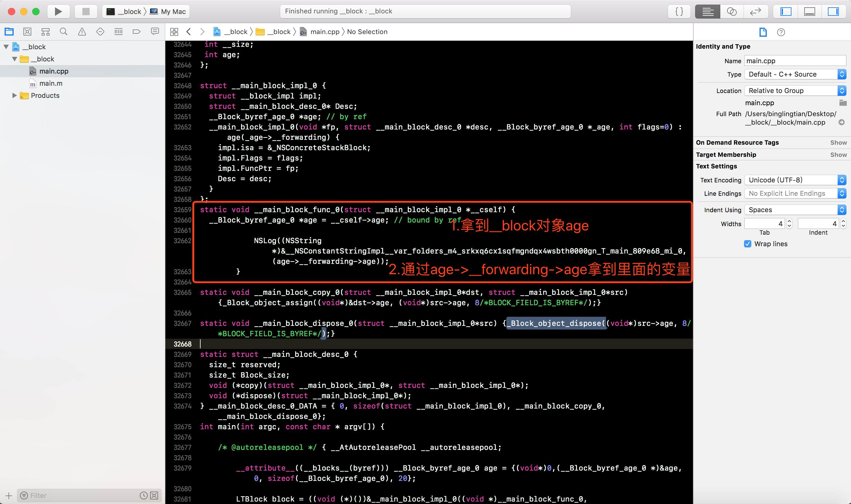Show the Quick Help inspector tab
The height and width of the screenshot is (504, 851).
[x=781, y=32]
